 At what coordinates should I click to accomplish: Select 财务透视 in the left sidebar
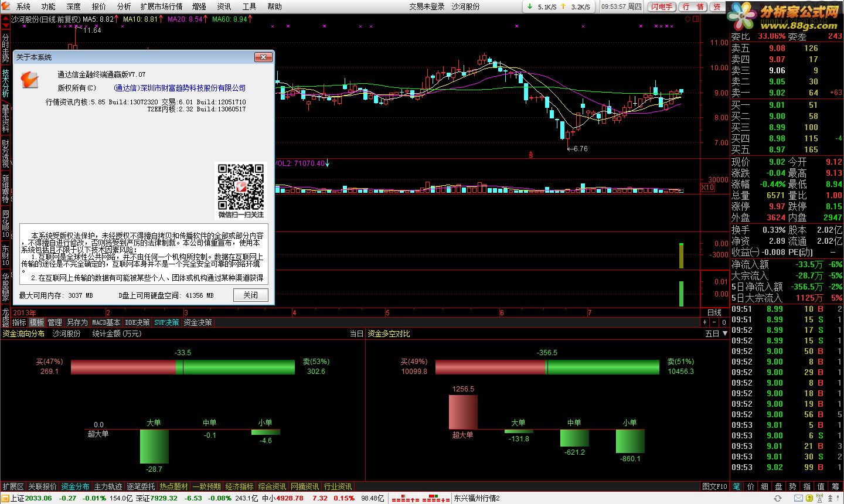[5, 154]
